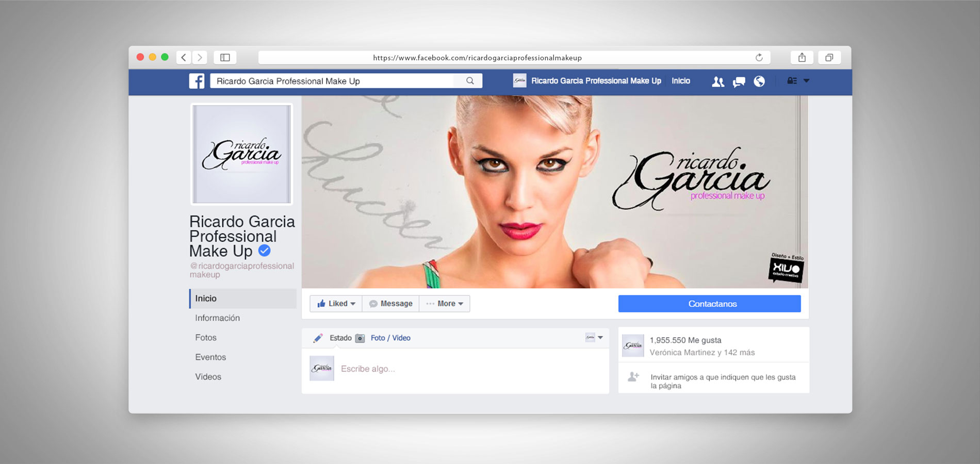Image resolution: width=980 pixels, height=464 pixels.
Task: Click the Facebook search input field
Action: 332,81
